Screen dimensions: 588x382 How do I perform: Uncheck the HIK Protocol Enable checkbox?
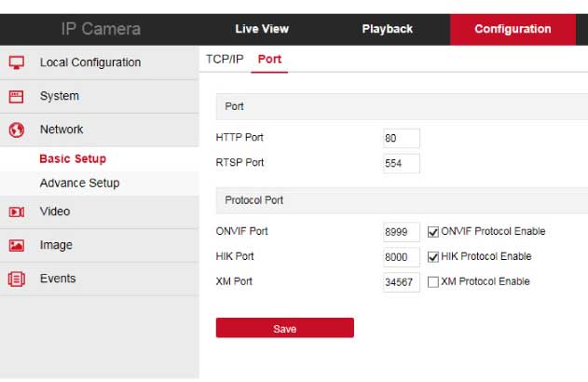(x=433, y=257)
